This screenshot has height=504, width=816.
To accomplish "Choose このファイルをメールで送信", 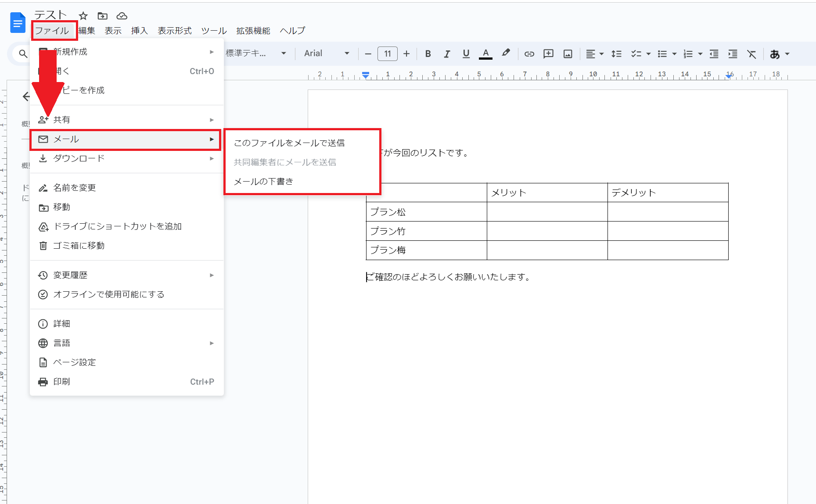I will [x=289, y=143].
